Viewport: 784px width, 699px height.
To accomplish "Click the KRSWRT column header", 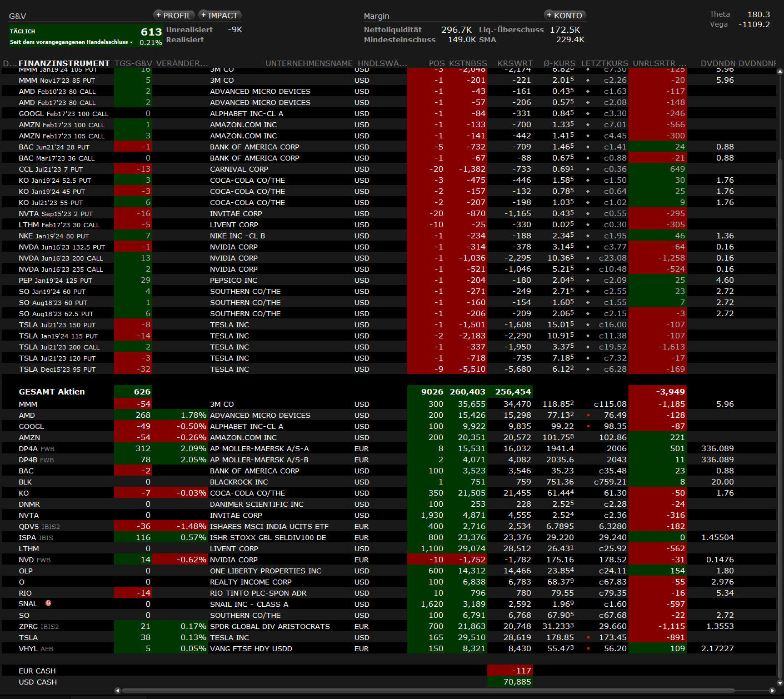I will (x=515, y=63).
